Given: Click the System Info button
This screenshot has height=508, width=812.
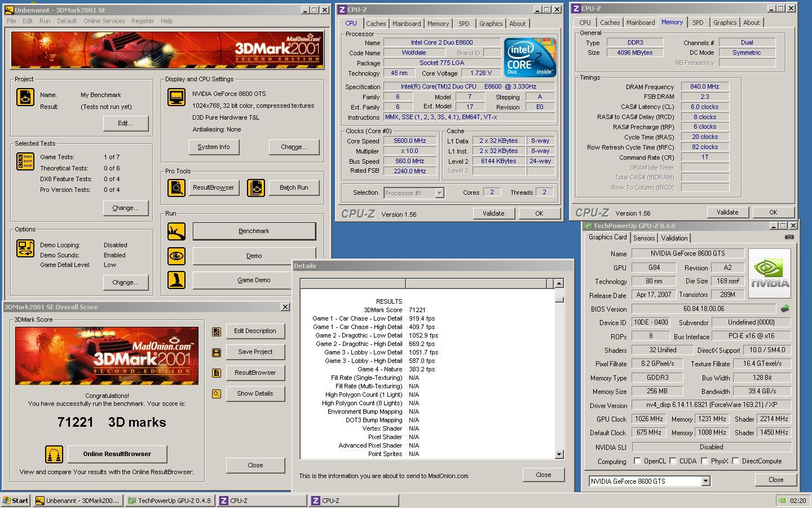Looking at the screenshot, I should pyautogui.click(x=214, y=147).
